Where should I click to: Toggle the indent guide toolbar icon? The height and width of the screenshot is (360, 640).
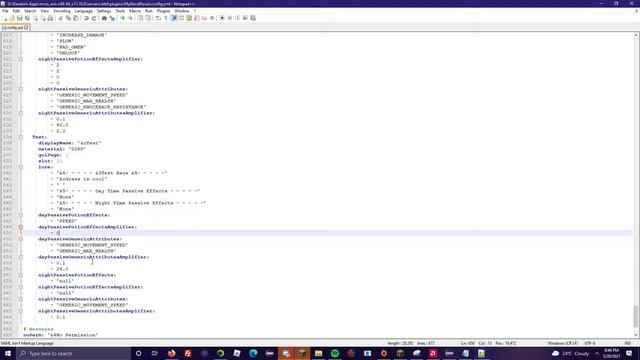(174, 18)
